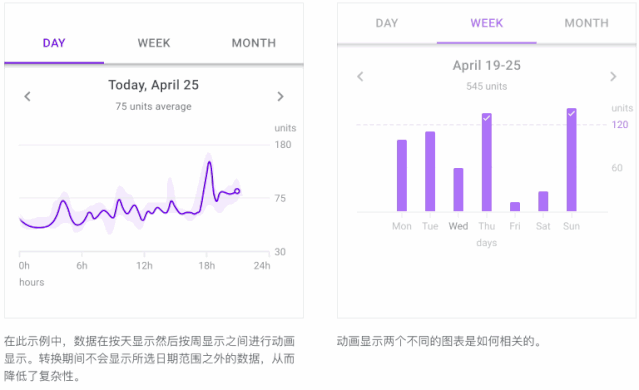
Task: Click the 'Mon' day label
Action: click(402, 226)
